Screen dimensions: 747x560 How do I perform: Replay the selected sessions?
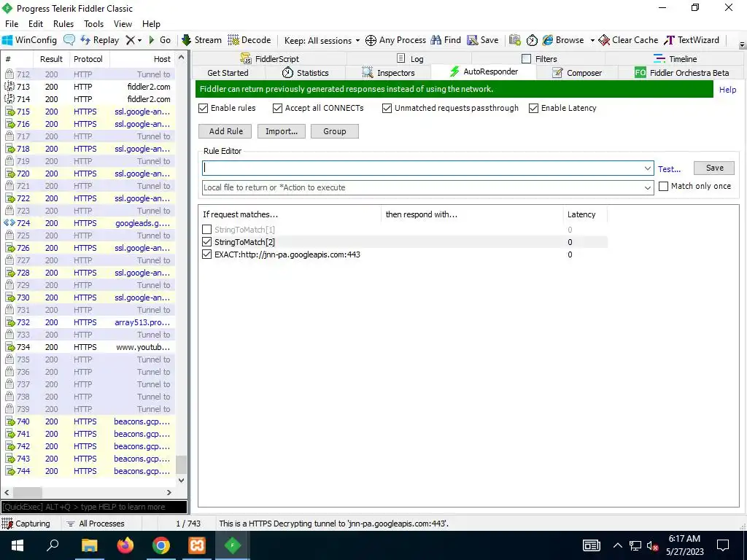point(99,40)
